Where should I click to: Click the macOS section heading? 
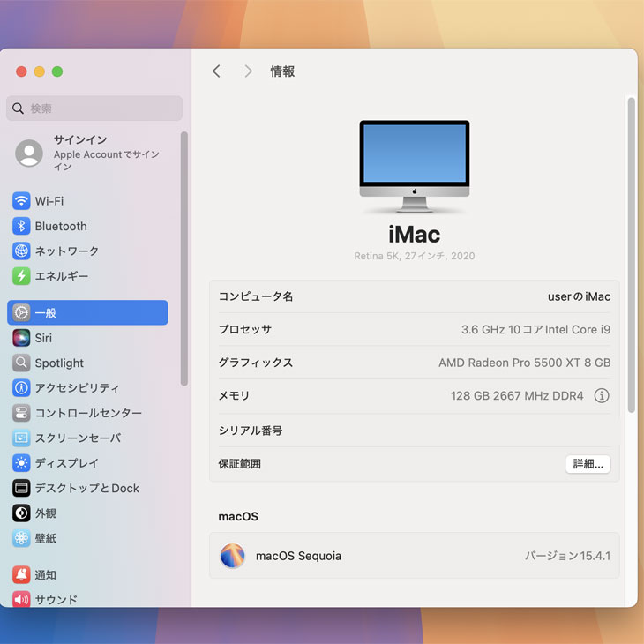point(238,516)
